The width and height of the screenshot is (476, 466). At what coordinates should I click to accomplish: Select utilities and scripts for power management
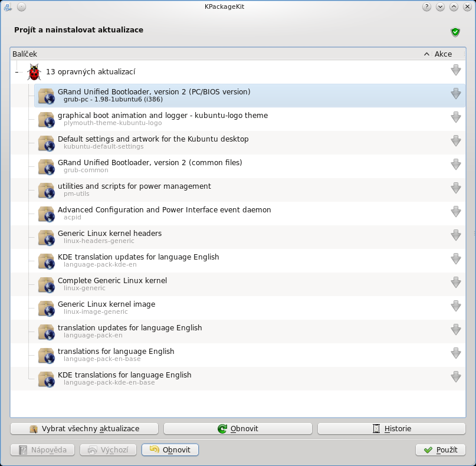coord(250,190)
